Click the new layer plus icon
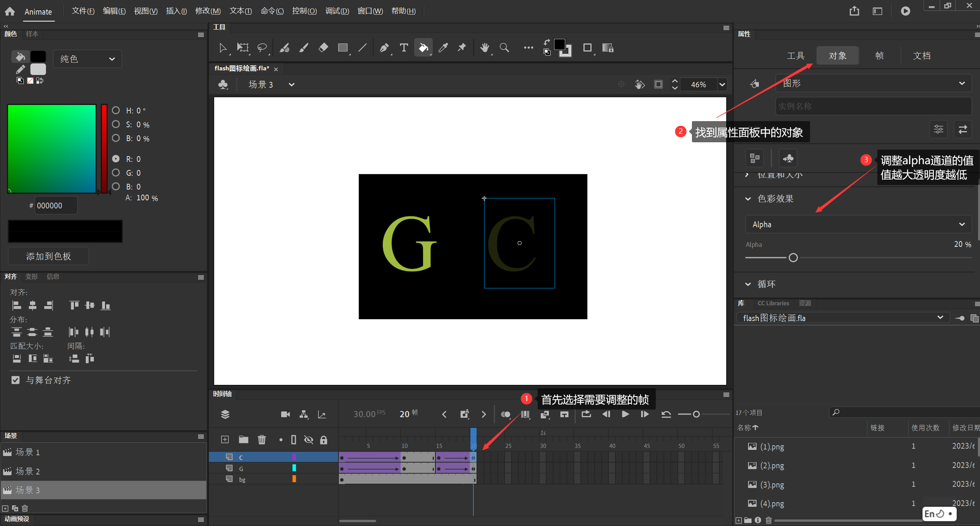 coord(225,439)
